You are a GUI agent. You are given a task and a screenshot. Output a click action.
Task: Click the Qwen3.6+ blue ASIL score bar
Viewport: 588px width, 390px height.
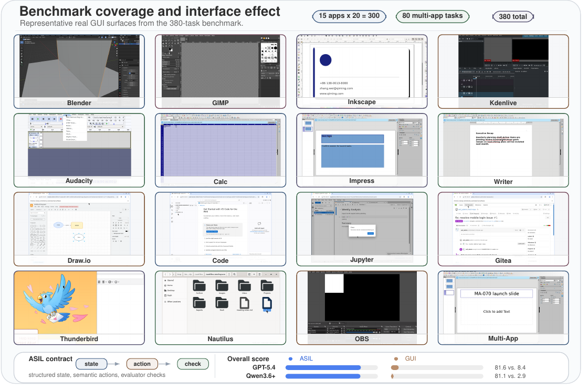(322, 376)
